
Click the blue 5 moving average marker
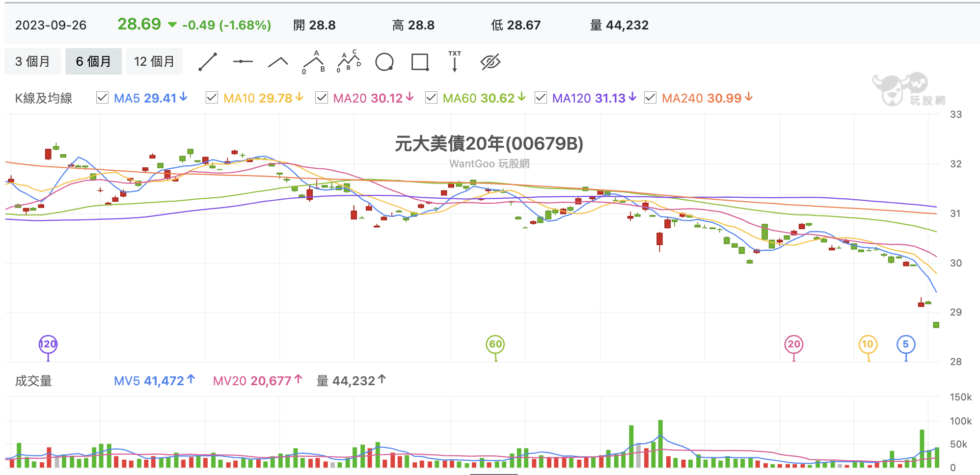pos(906,344)
